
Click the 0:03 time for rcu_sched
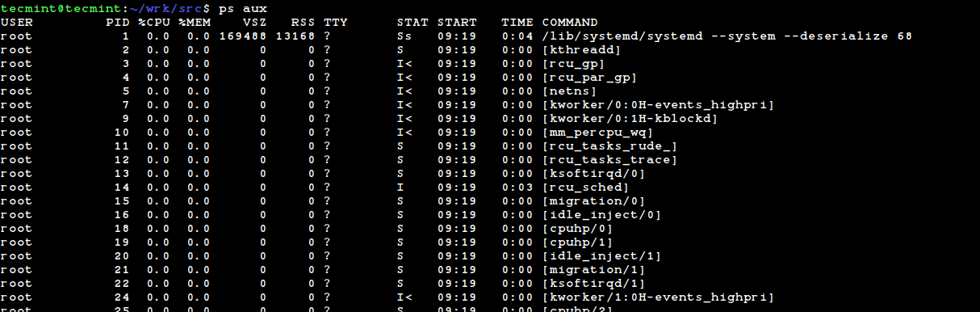(517, 188)
